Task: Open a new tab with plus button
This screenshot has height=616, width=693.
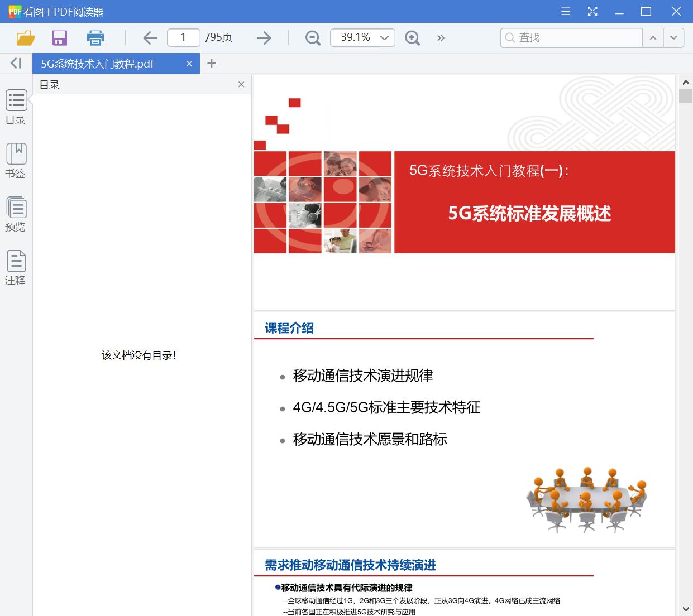Action: [211, 63]
